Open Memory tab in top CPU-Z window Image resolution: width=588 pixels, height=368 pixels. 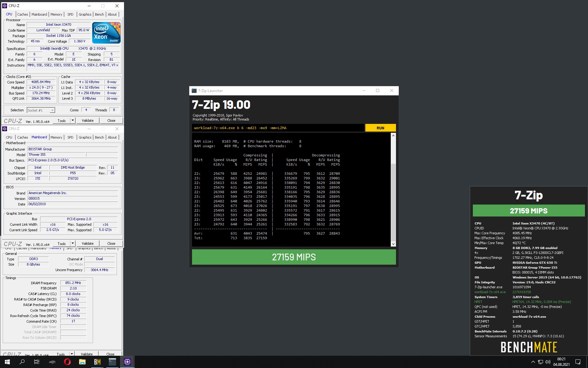(56, 14)
